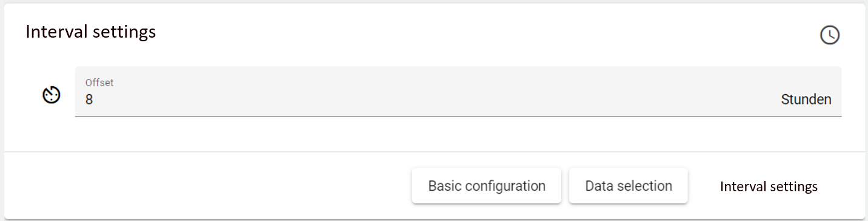
Task: Click the Stunden unit suffix
Action: pyautogui.click(x=806, y=100)
